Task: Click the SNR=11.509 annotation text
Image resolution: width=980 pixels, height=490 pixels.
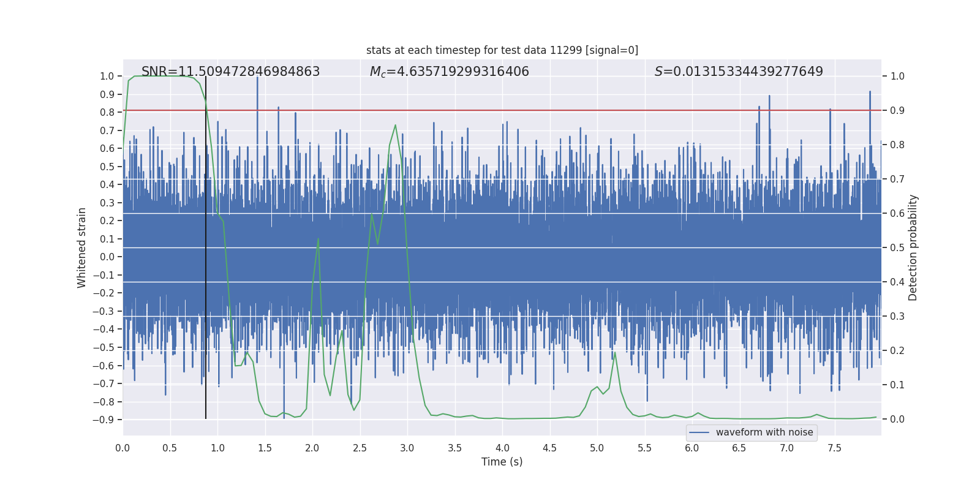Action: [231, 72]
